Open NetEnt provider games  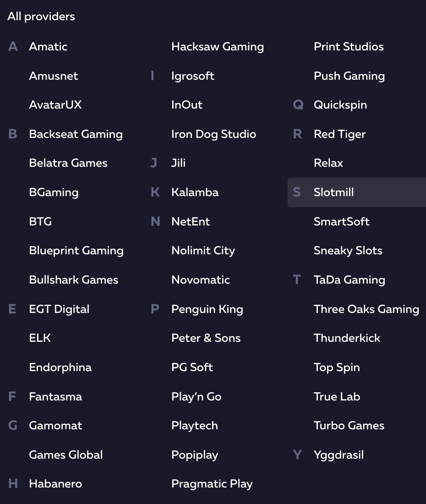tap(191, 222)
